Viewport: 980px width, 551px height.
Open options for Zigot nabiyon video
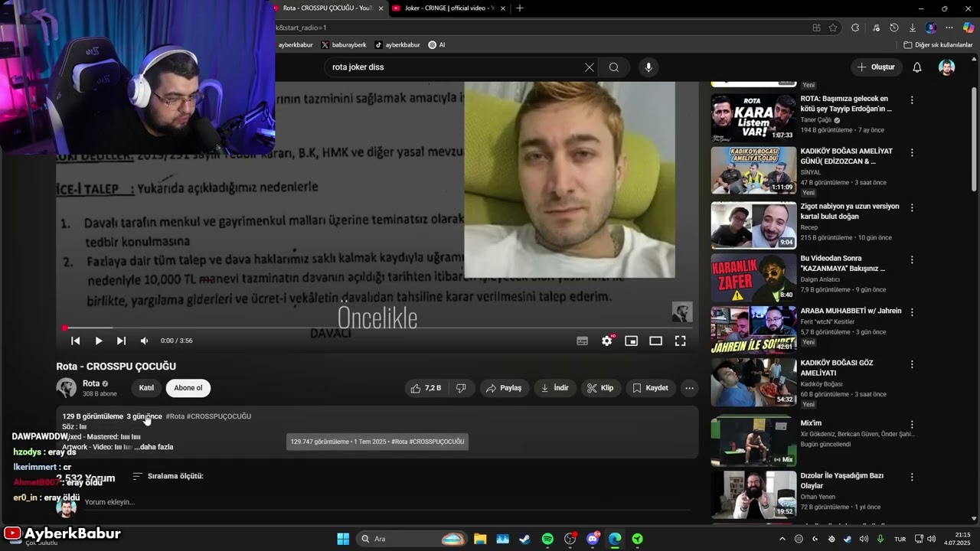click(912, 208)
